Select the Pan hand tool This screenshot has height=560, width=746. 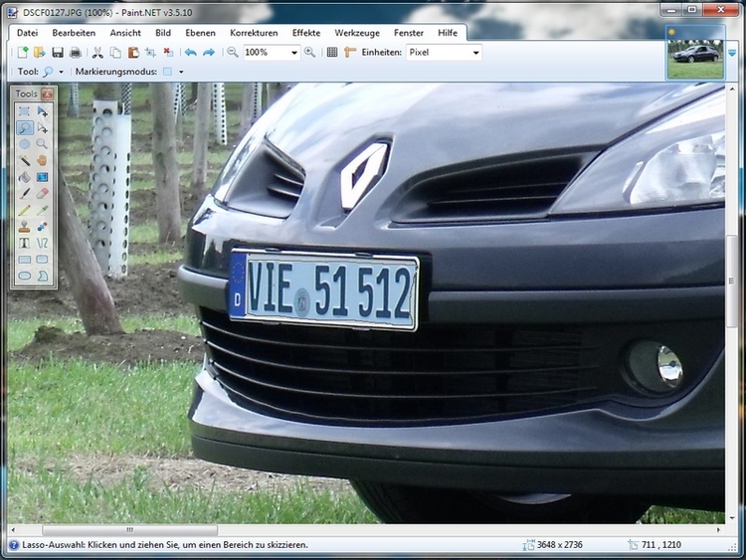coord(43,160)
